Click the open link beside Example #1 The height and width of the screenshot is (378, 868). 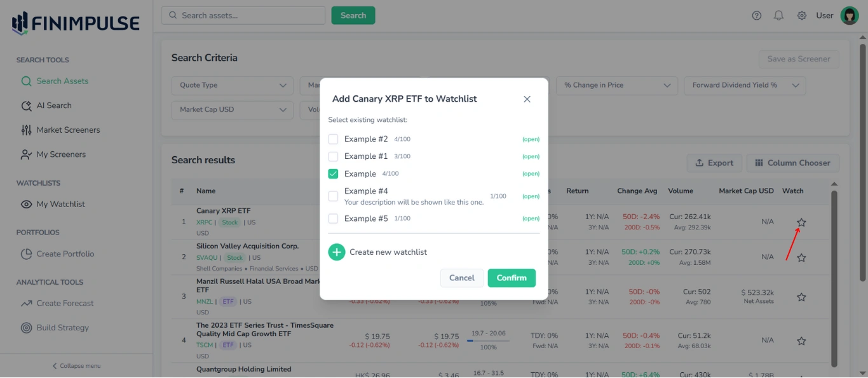pyautogui.click(x=531, y=156)
